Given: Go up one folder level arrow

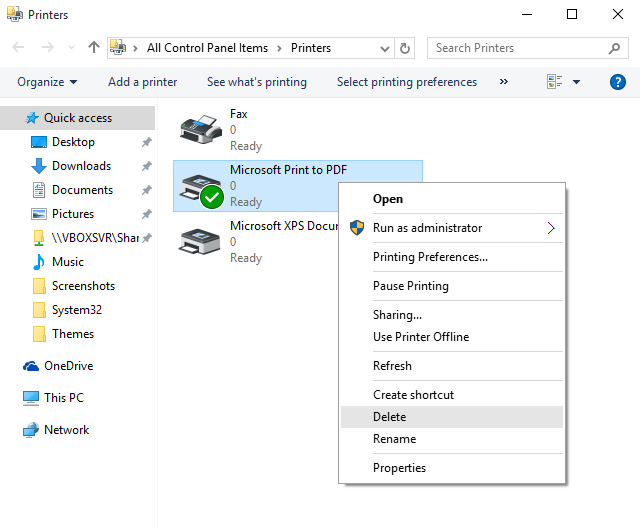Looking at the screenshot, I should pyautogui.click(x=94, y=47).
